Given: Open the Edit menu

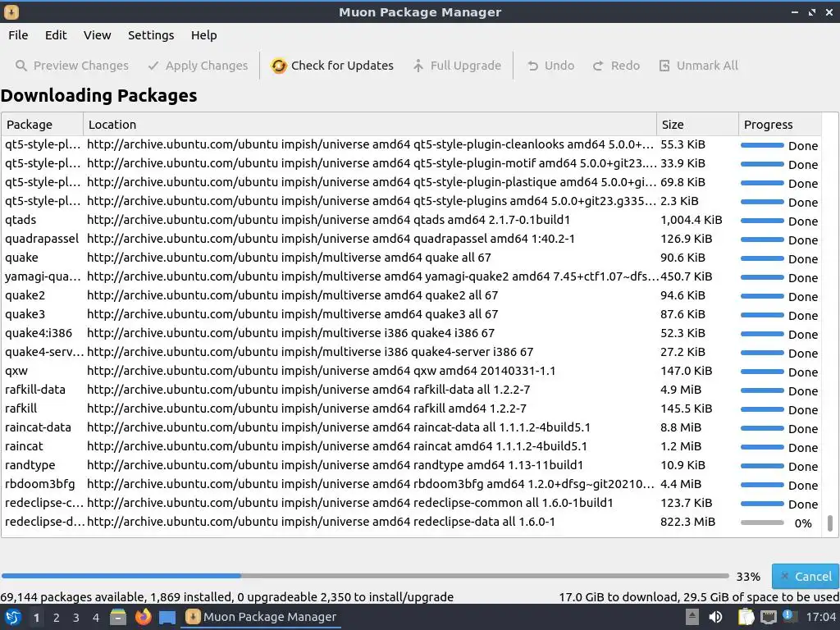Looking at the screenshot, I should pyautogui.click(x=56, y=35).
